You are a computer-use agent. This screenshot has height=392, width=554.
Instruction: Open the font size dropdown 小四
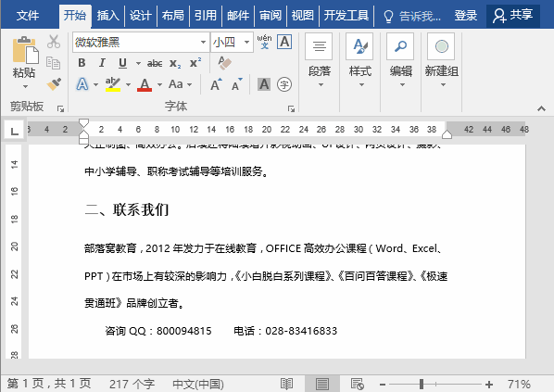(x=232, y=43)
